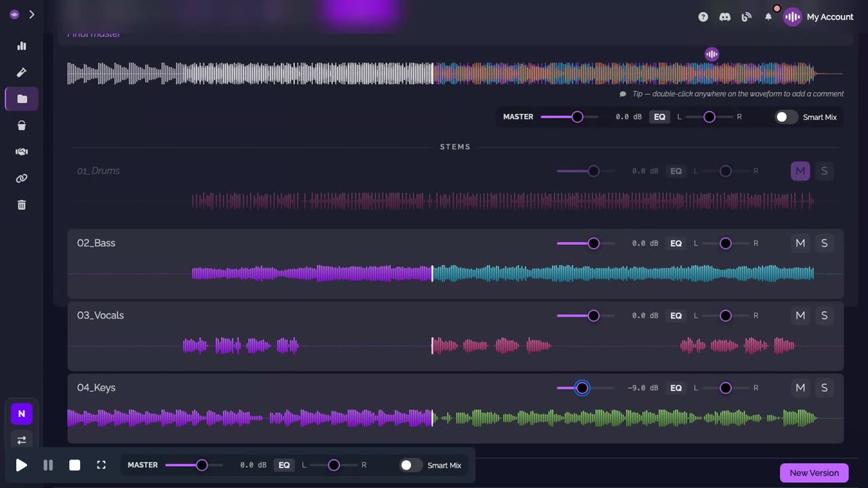Solo the 03_Vocals stem
868x488 pixels.
pyautogui.click(x=824, y=316)
